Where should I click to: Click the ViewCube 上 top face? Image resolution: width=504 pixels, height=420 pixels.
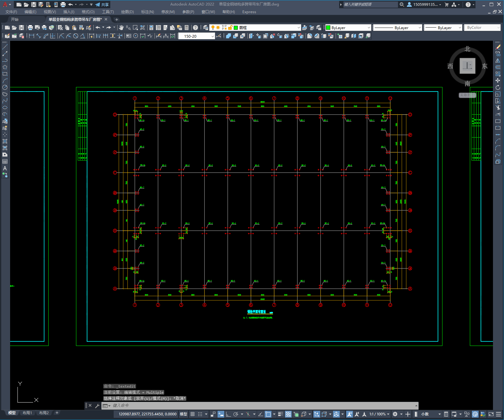(467, 66)
